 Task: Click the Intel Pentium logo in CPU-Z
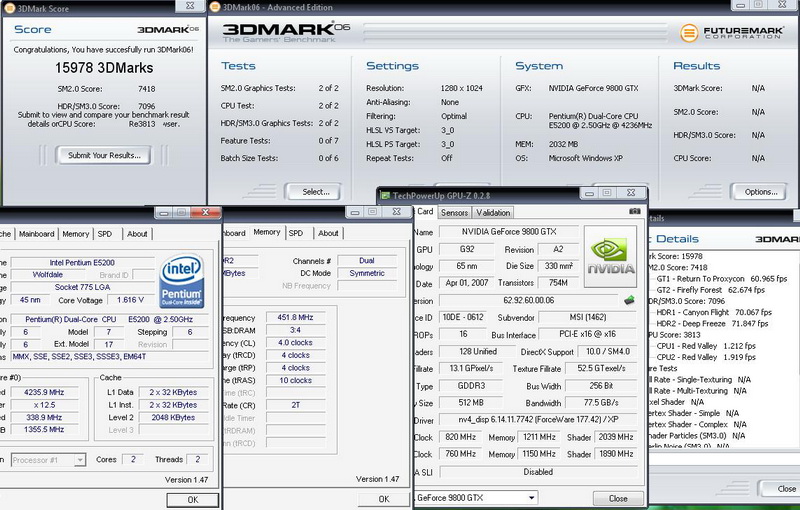182,281
